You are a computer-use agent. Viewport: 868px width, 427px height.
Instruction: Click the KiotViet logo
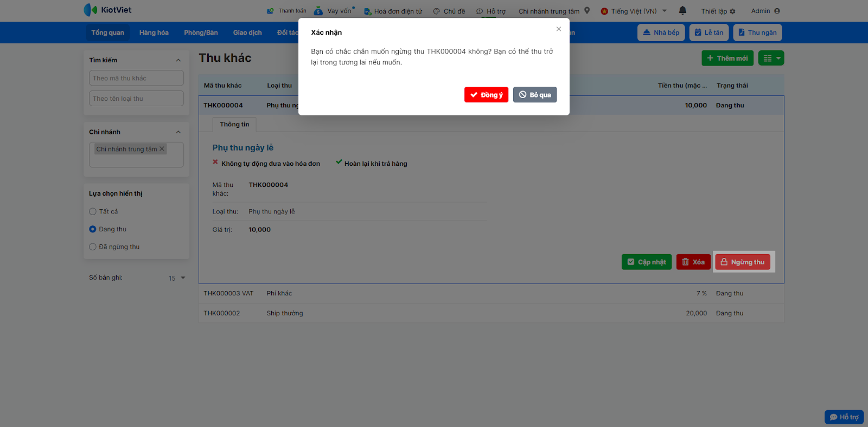coord(107,10)
